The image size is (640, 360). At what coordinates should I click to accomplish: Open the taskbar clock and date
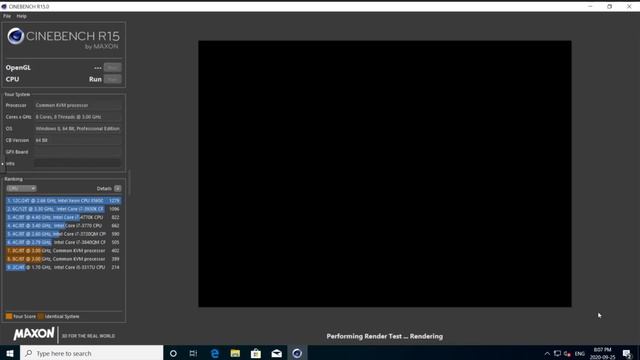coord(602,353)
